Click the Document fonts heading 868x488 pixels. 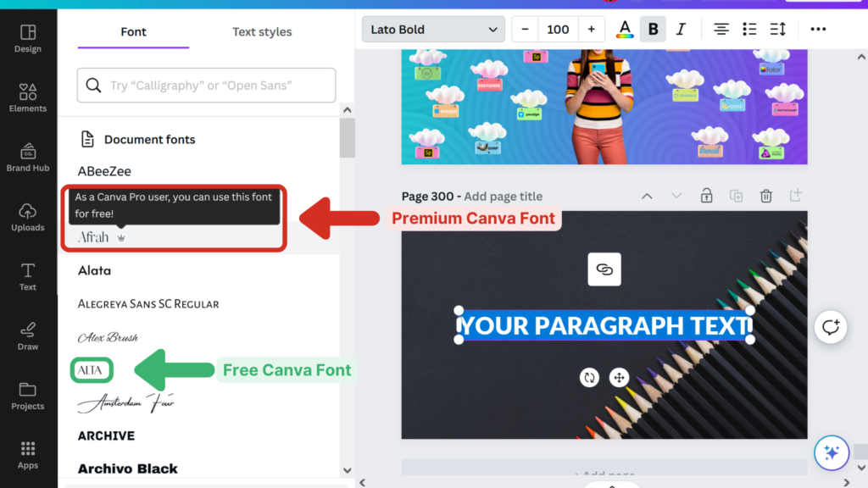(x=149, y=140)
